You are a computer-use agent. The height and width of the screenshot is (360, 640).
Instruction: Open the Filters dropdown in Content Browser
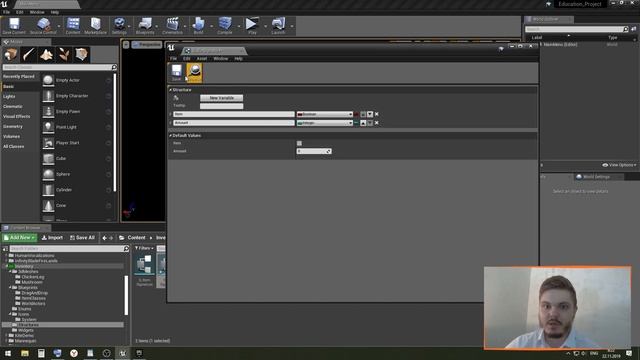tap(144, 248)
